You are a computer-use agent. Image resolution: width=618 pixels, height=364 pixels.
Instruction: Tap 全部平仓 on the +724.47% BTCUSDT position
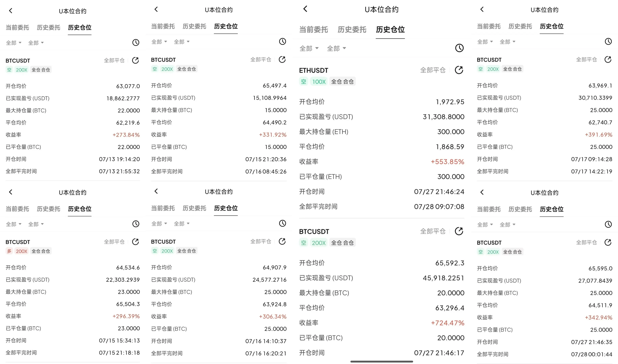[x=433, y=231]
